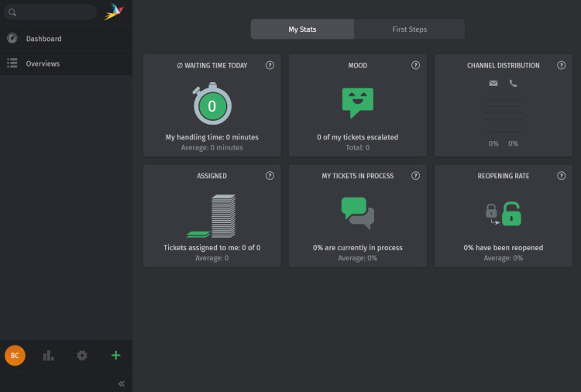Open the reporting bar chart icon
Image resolution: width=581 pixels, height=392 pixels.
pos(49,356)
